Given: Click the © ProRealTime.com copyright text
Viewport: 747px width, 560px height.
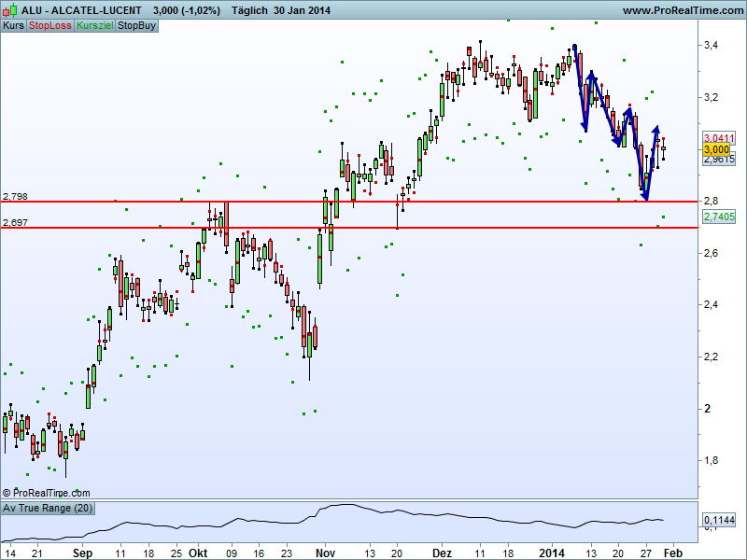Looking at the screenshot, I should 46,493.
